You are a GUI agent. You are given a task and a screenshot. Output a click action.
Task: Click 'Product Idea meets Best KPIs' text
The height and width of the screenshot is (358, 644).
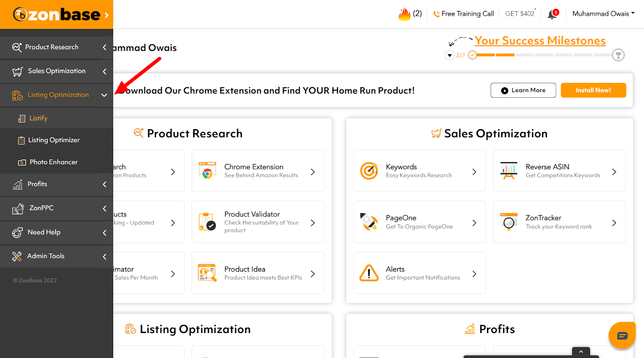point(263,278)
